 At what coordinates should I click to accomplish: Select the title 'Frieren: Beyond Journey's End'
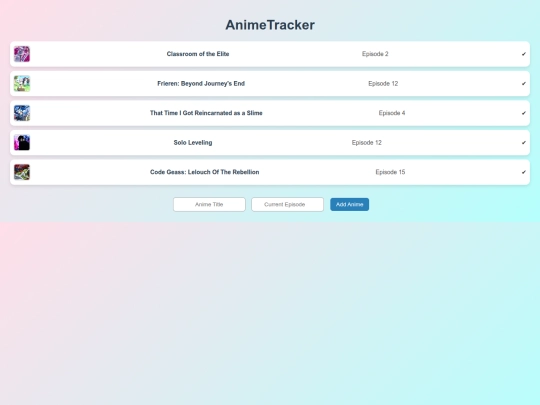201,83
